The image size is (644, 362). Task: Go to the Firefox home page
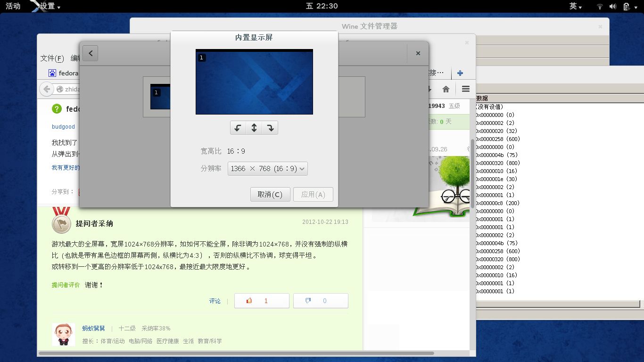pyautogui.click(x=446, y=89)
